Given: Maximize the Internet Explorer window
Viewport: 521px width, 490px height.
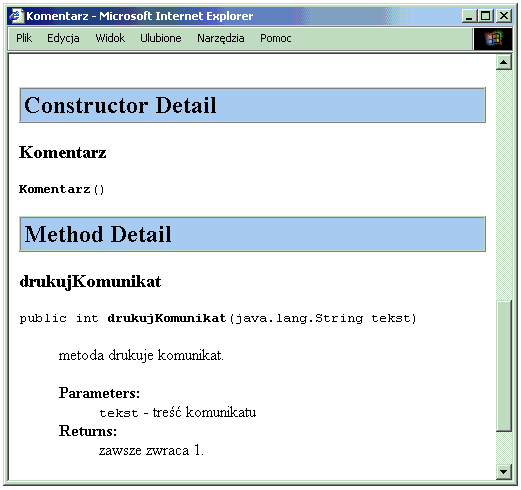Looking at the screenshot, I should point(486,16).
